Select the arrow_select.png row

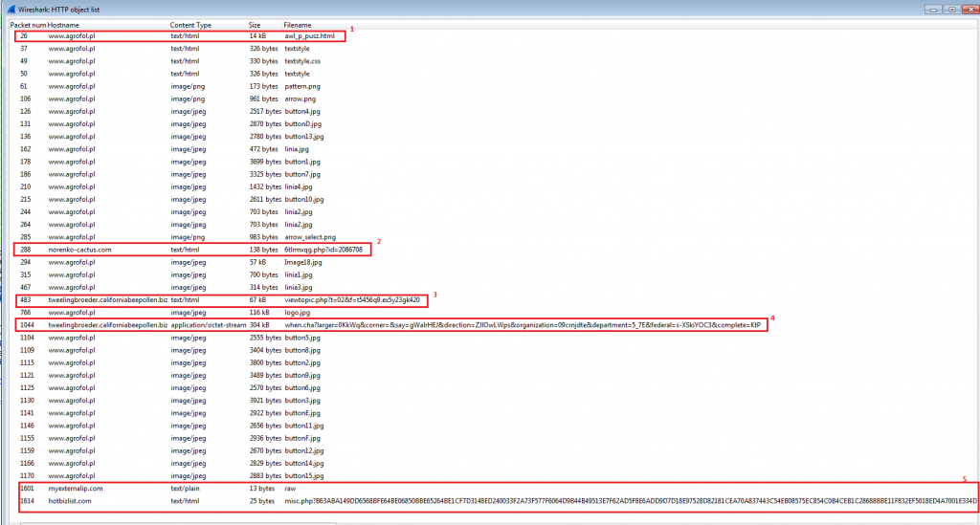(x=494, y=237)
